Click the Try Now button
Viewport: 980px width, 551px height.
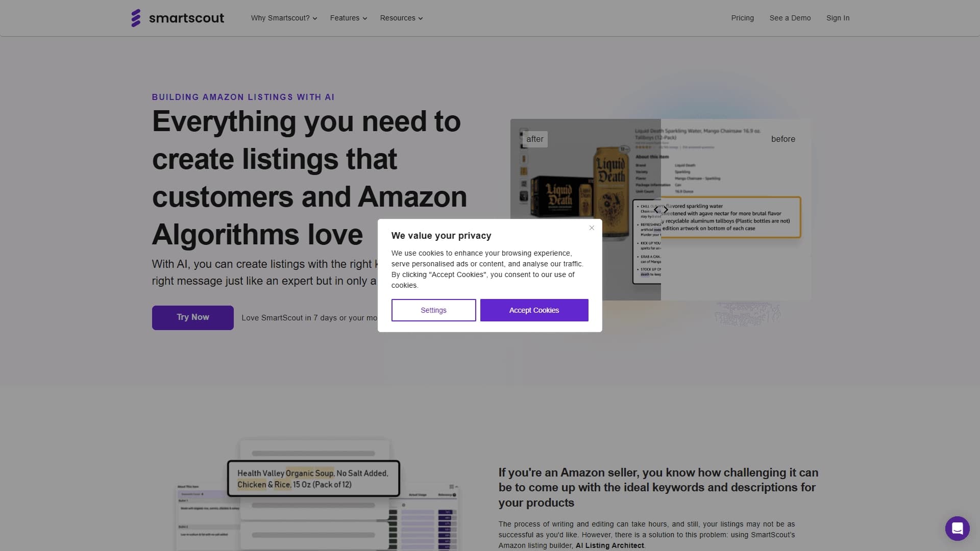[x=192, y=317]
